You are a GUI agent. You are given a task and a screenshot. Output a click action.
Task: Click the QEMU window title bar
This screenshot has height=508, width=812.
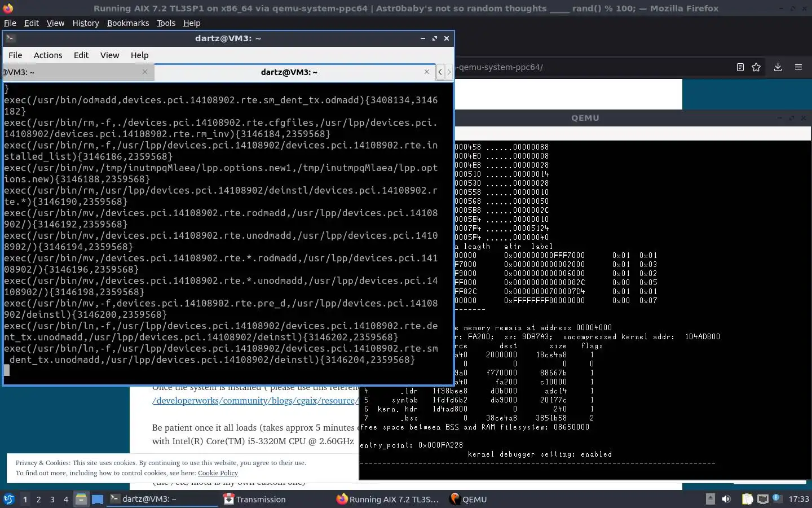585,118
